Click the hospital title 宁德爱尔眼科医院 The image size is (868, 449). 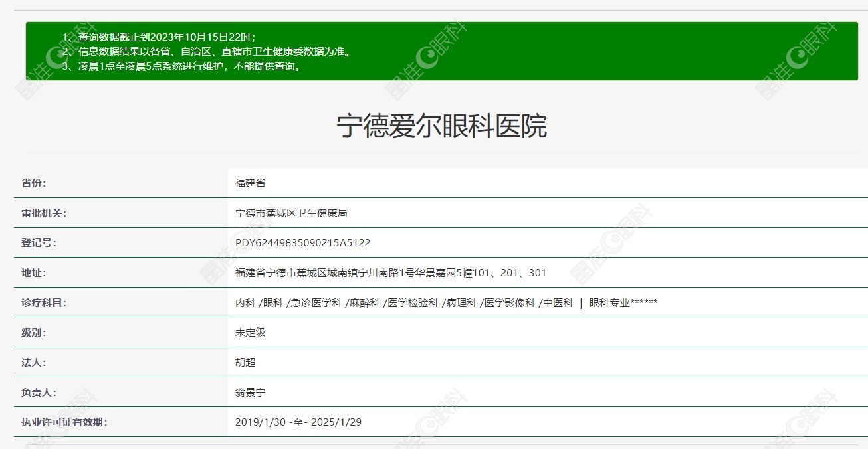pos(442,126)
